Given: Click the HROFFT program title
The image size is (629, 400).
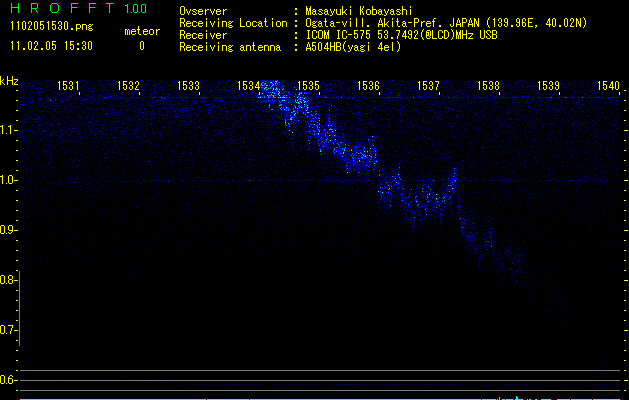Looking at the screenshot, I should [62, 8].
